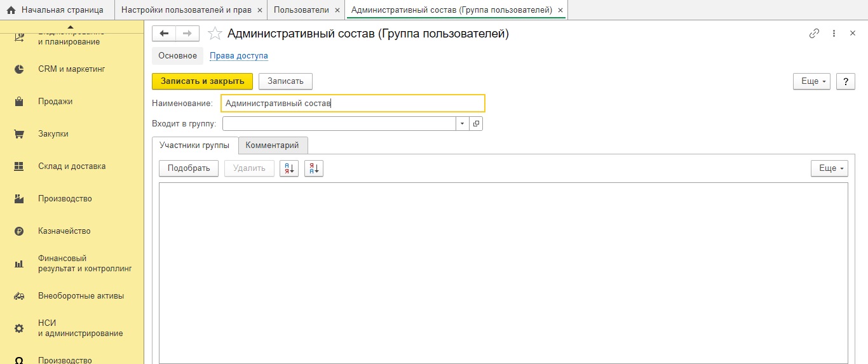
Task: Go back with the left arrow button
Action: [x=164, y=34]
